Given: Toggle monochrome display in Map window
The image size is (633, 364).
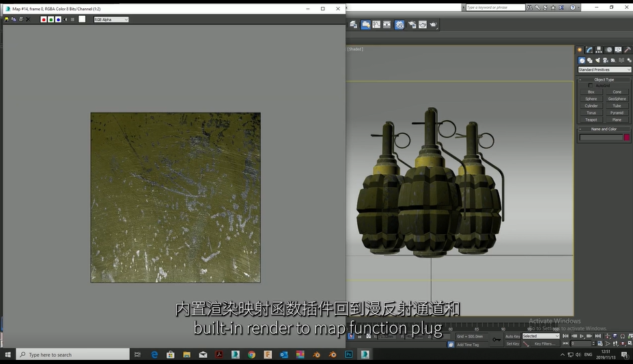Looking at the screenshot, I should [72, 19].
